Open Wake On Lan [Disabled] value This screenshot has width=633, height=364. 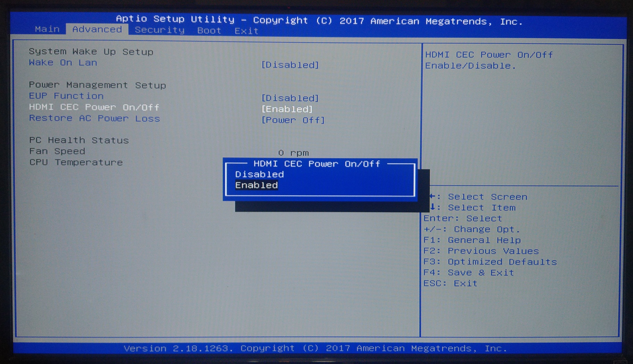290,65
